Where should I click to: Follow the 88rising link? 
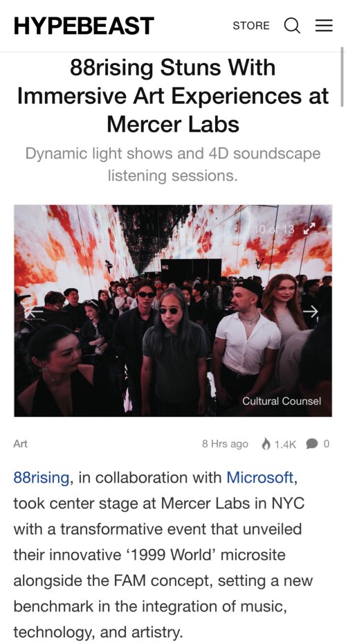[x=41, y=478]
